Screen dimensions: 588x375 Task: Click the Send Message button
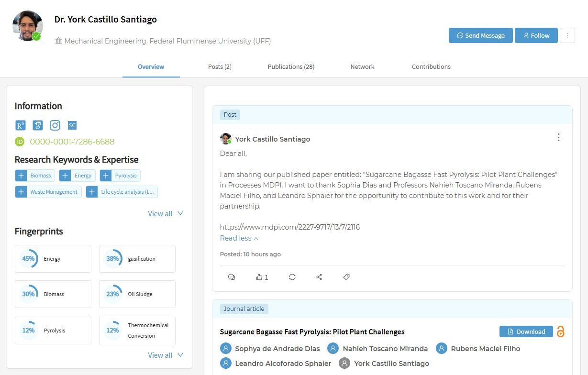481,35
